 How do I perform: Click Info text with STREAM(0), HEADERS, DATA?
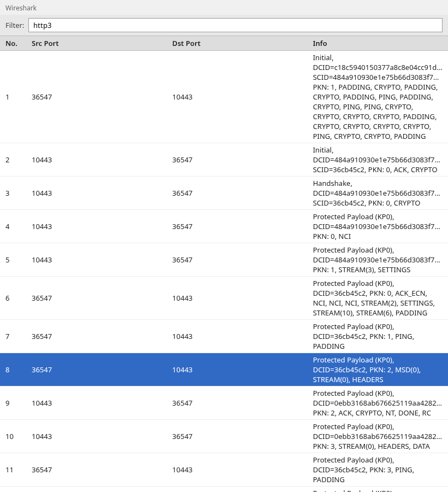[x=378, y=436]
